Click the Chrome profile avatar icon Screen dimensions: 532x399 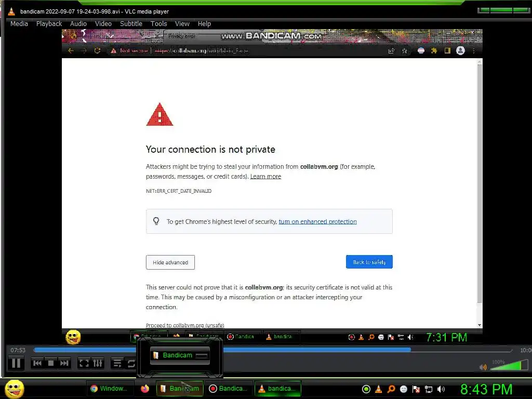click(x=460, y=51)
